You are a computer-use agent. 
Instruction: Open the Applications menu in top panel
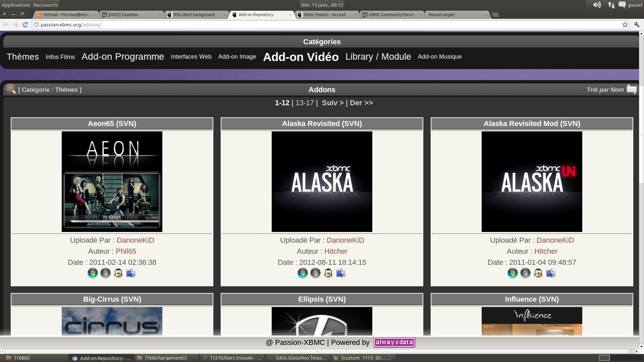(x=16, y=5)
